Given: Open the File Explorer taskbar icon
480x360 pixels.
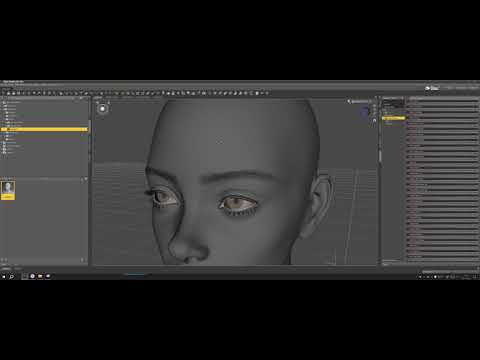Looking at the screenshot, I should click(40, 276).
